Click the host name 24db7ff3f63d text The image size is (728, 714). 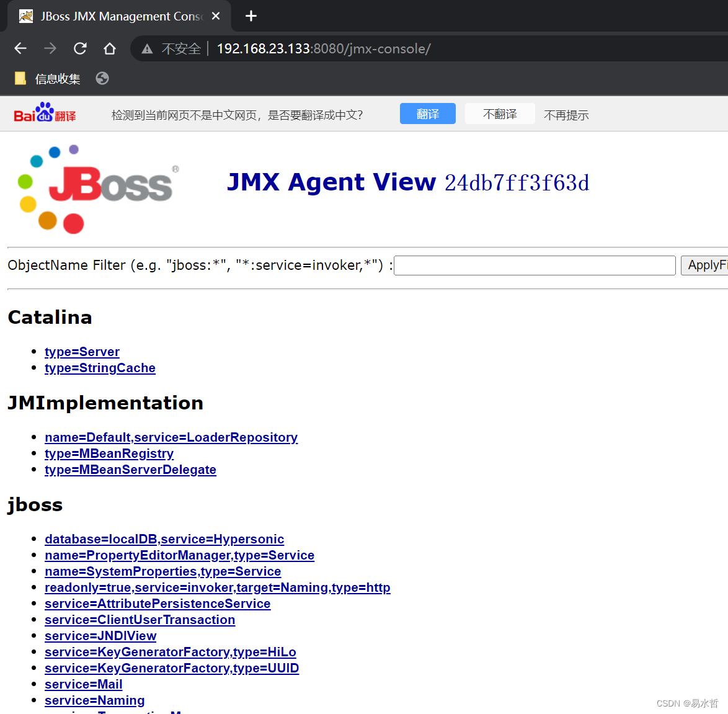(517, 182)
